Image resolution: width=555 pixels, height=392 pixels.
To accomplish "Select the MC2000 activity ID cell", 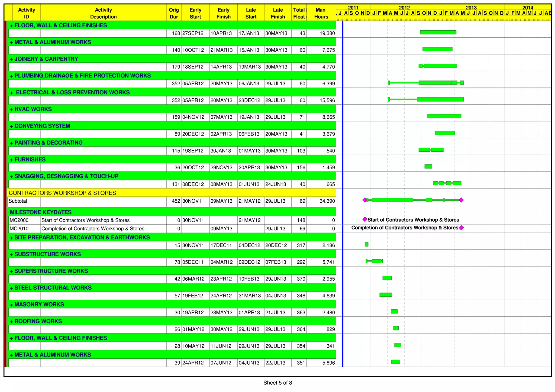I will [24, 220].
